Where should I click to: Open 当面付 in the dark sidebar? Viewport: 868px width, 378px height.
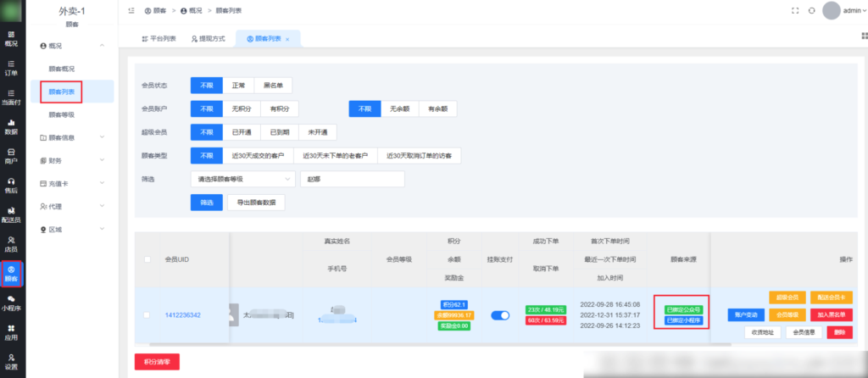click(x=11, y=97)
